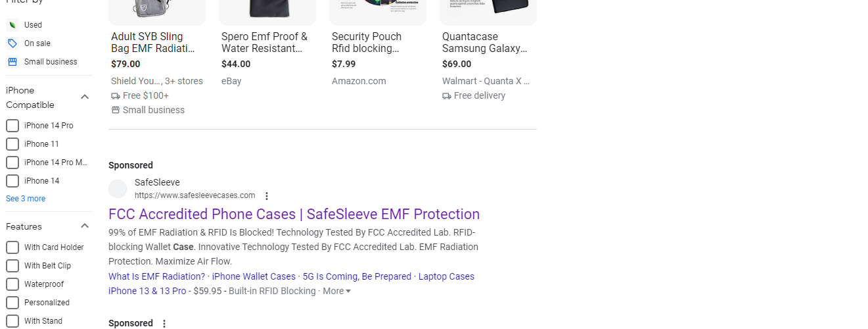868x329 pixels.
Task: Click the small business icon under SYB Sling Bag
Action: (116, 111)
